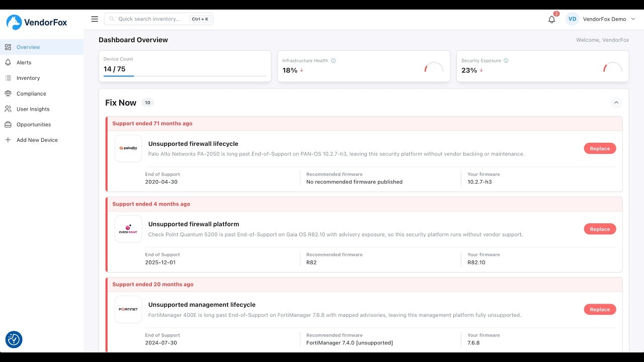Click the VD user avatar

[572, 19]
